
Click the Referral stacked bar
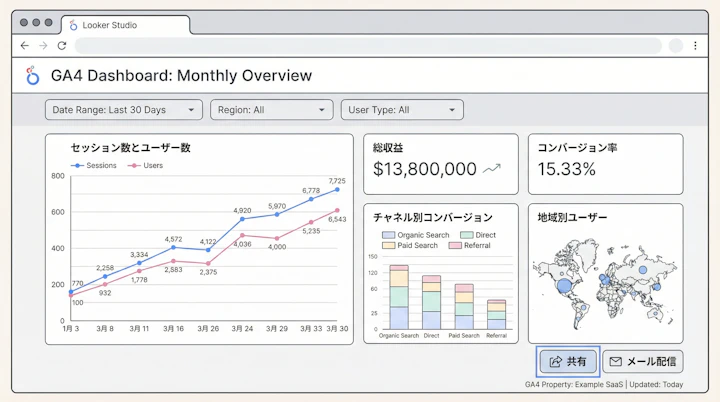tap(496, 315)
